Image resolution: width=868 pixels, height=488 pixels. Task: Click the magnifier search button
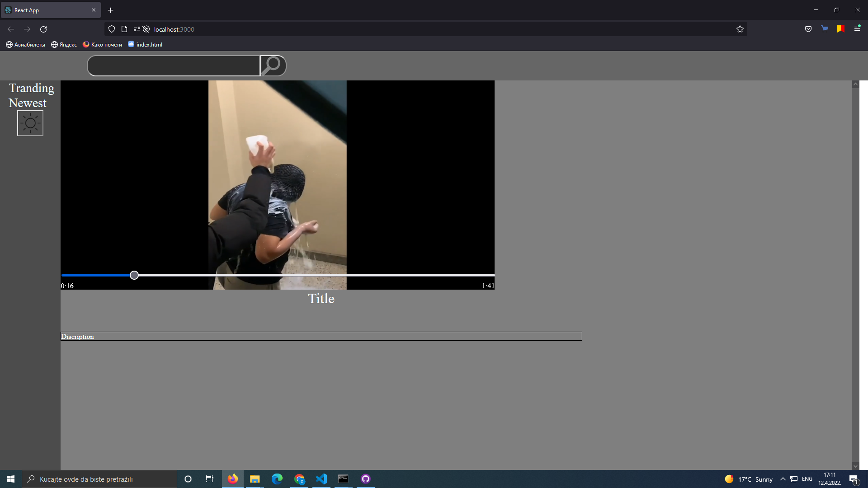(273, 66)
